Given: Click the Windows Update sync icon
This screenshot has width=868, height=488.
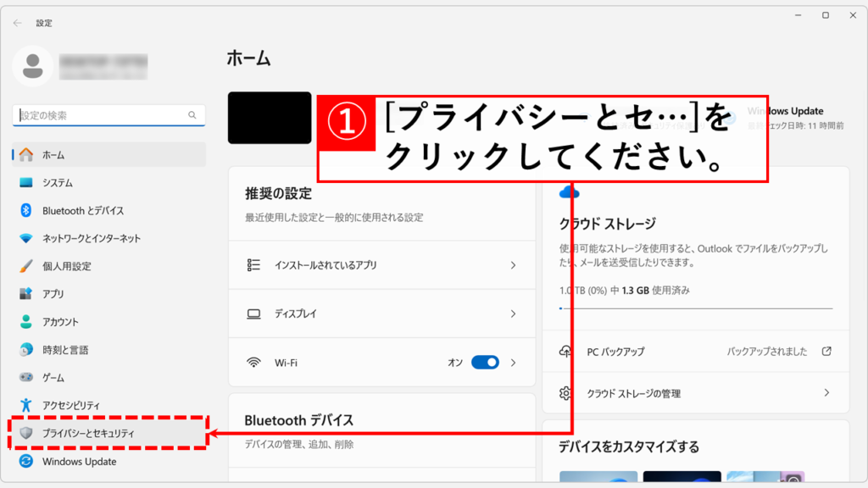Looking at the screenshot, I should tap(26, 462).
